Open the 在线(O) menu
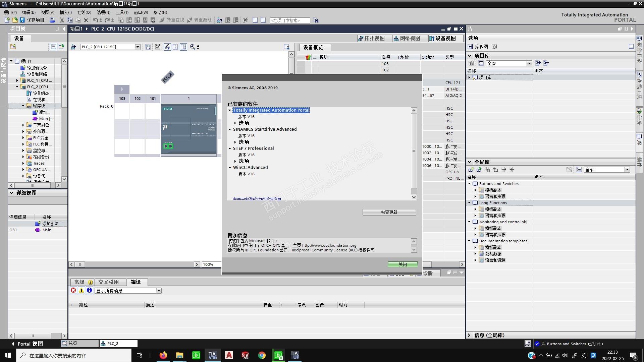The height and width of the screenshot is (362, 644). 84,12
